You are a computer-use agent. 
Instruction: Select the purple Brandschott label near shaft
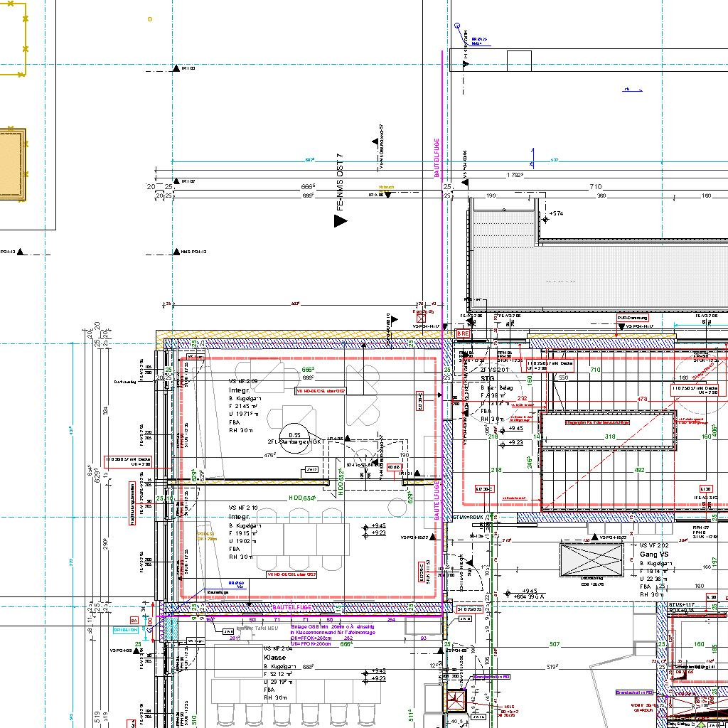click(492, 677)
